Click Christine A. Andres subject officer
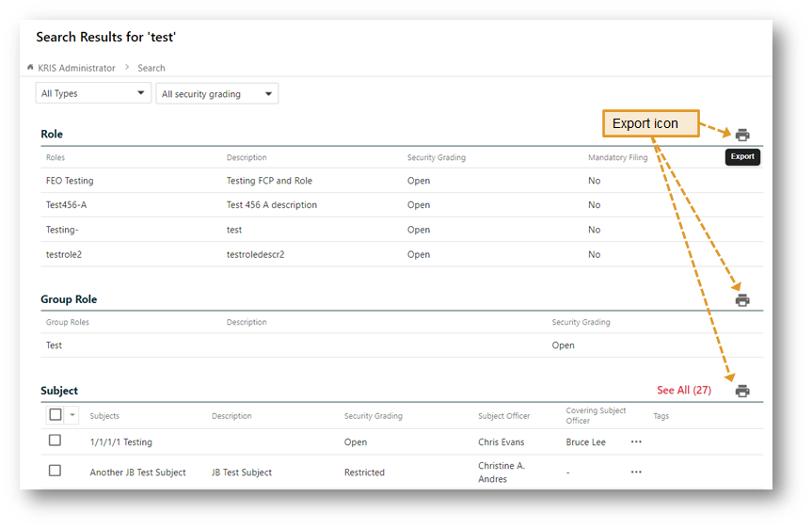Screen dimensions: 812x529 point(502,472)
